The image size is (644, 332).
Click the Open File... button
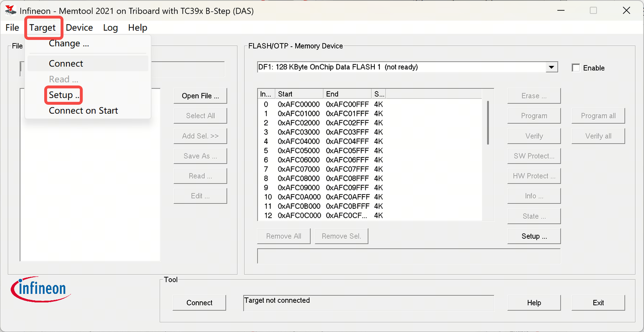pos(200,96)
